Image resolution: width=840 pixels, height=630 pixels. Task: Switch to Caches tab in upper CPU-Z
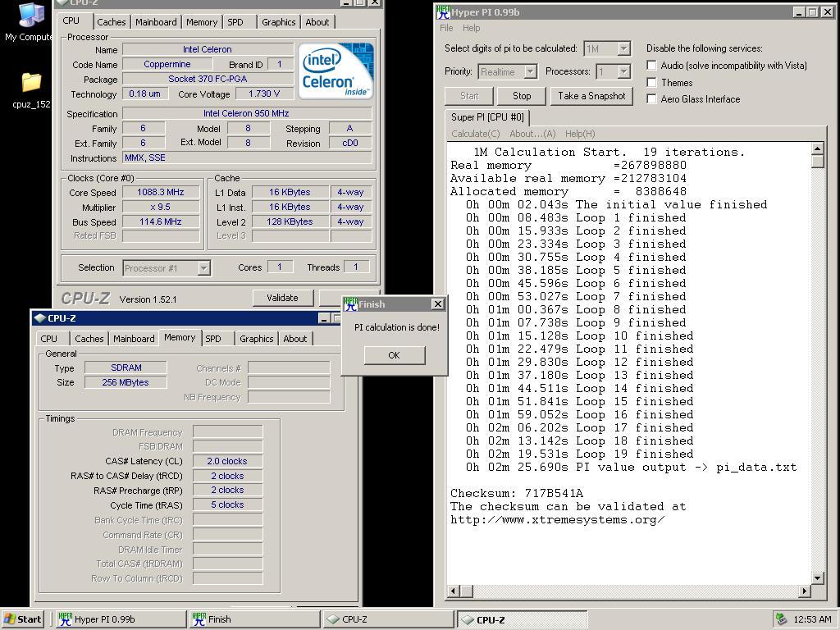click(x=111, y=22)
